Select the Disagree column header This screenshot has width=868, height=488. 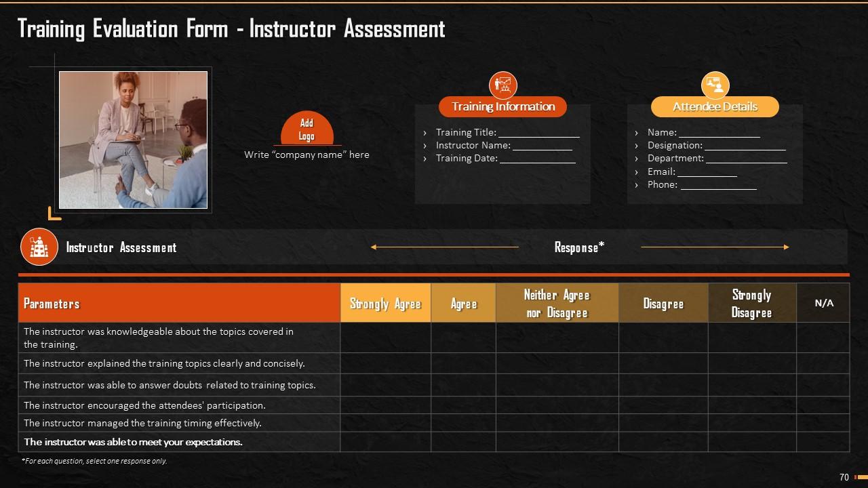[x=663, y=303]
